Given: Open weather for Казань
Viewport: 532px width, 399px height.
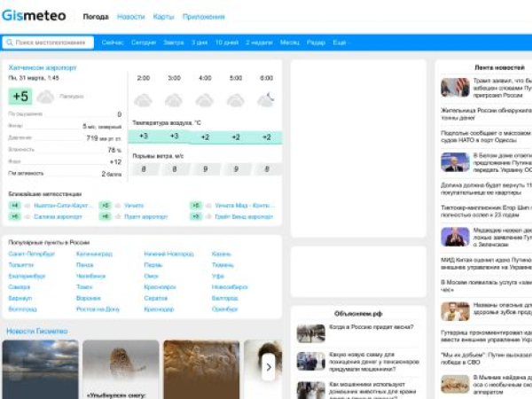Looking at the screenshot, I should [x=221, y=254].
